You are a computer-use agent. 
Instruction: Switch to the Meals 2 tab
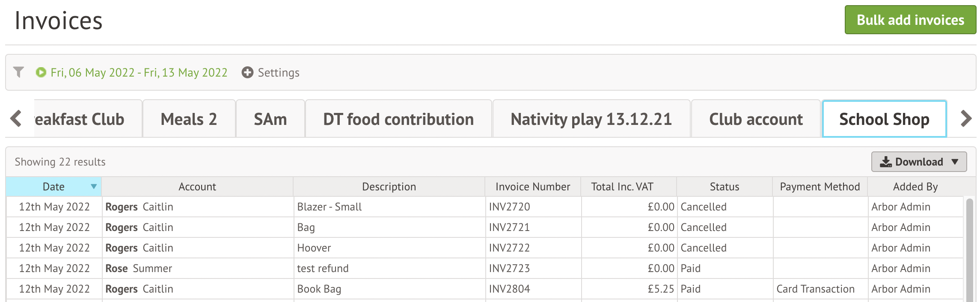(x=189, y=119)
